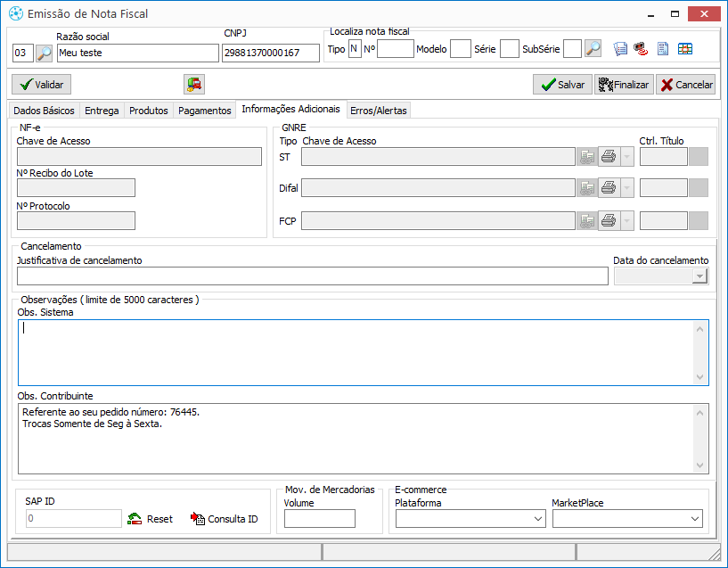
Task: Select the Informações Adicionais tab
Action: tap(291, 109)
